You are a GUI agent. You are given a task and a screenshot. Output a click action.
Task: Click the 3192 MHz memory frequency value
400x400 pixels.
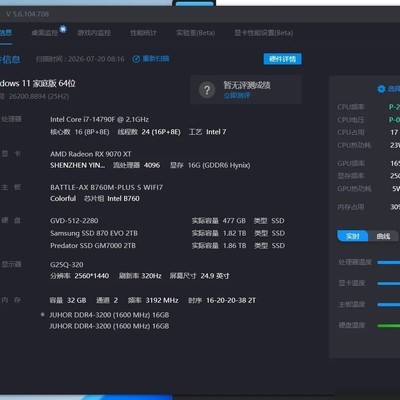[162, 301]
